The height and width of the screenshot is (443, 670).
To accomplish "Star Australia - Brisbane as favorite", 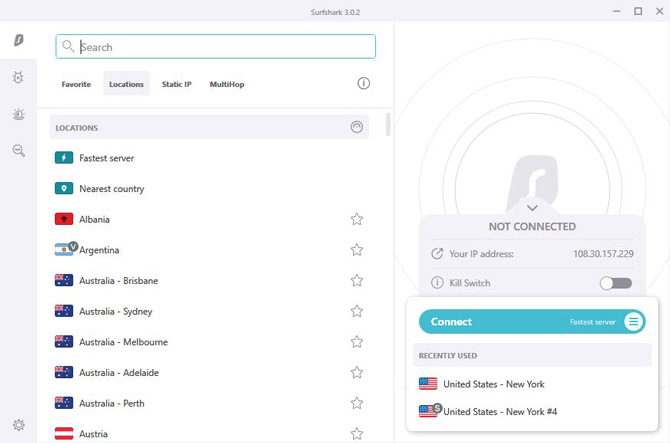I will pos(357,280).
